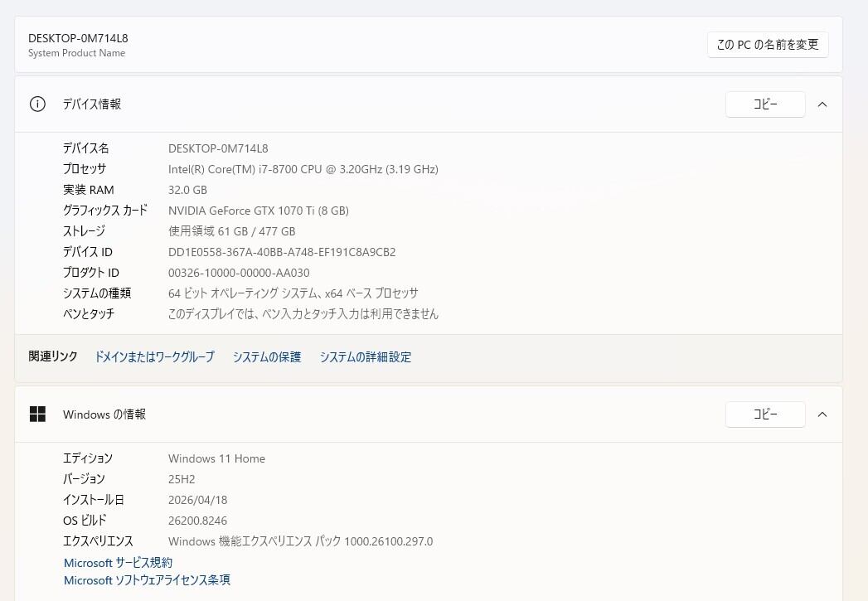868x601 pixels.
Task: Open Microsoft ソフトウェアライセンス条項 link
Action: click(147, 580)
